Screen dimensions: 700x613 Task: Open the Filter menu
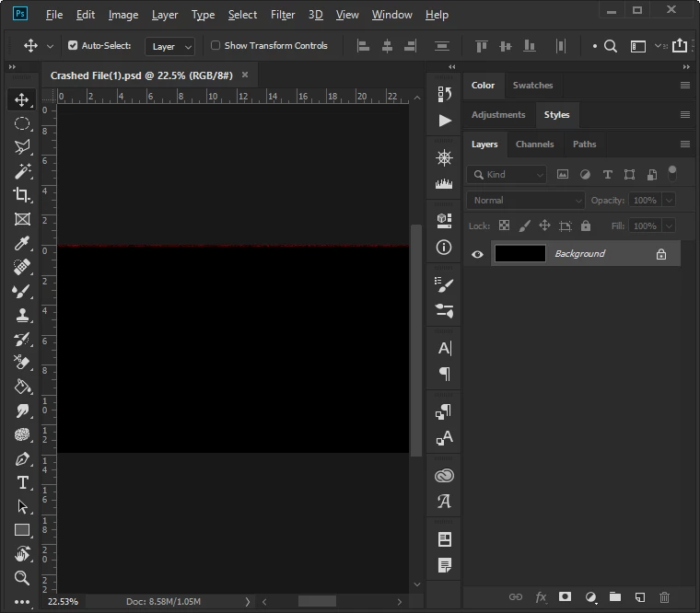tap(283, 15)
